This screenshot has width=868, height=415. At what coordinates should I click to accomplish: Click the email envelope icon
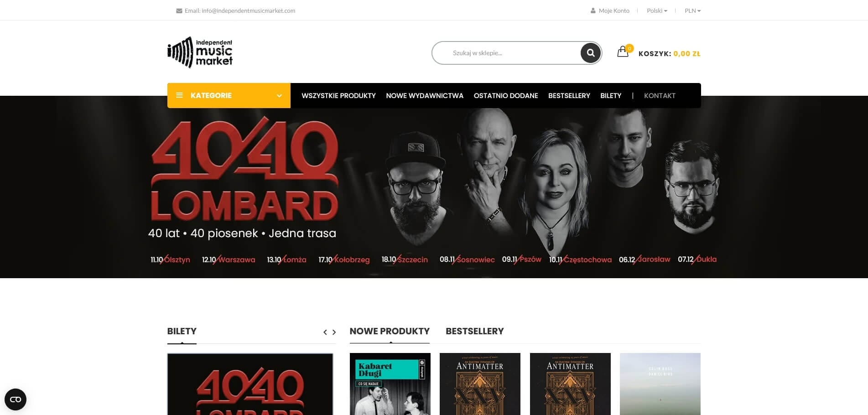(179, 11)
